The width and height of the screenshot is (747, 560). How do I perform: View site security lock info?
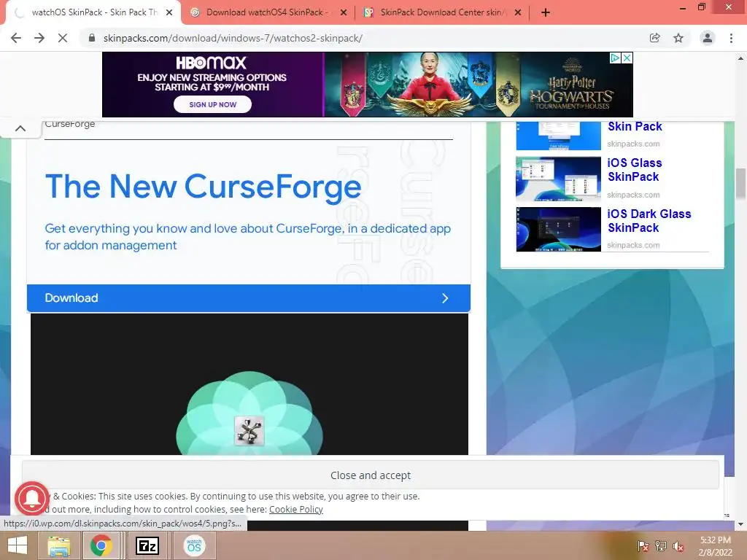91,38
